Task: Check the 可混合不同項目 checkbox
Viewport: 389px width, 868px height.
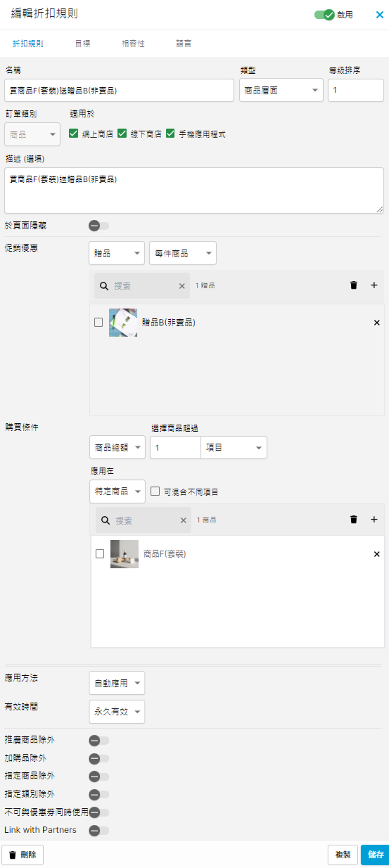Action: point(155,491)
